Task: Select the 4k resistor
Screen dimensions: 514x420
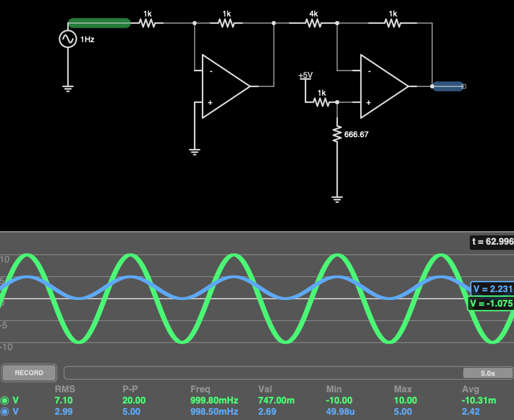Action: [313, 23]
